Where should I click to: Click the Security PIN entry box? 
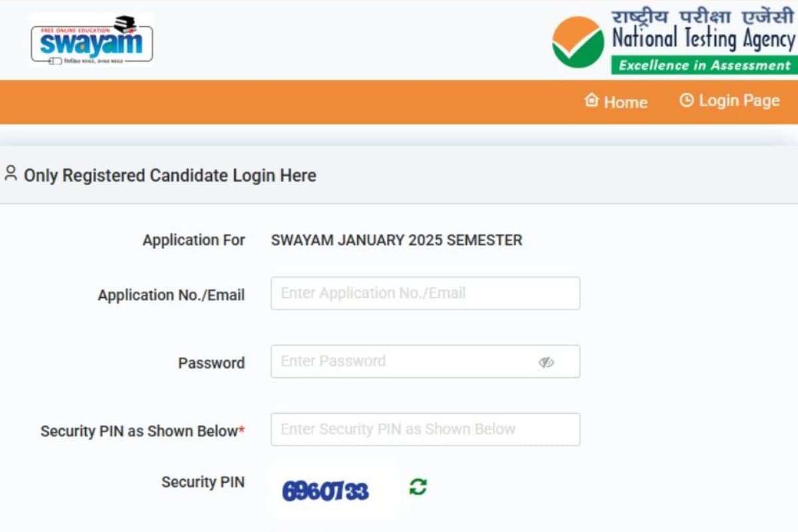(425, 430)
